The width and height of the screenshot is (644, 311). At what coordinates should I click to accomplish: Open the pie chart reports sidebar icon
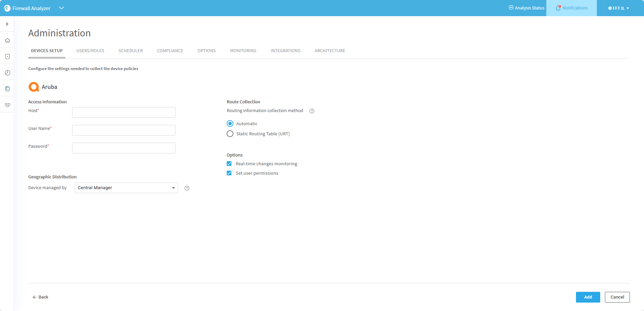[7, 73]
